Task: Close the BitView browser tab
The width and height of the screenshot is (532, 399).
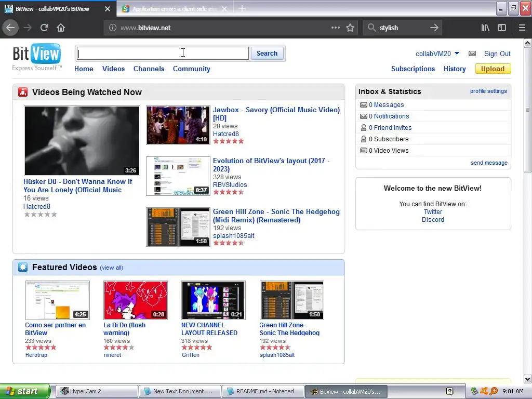Action: point(107,9)
